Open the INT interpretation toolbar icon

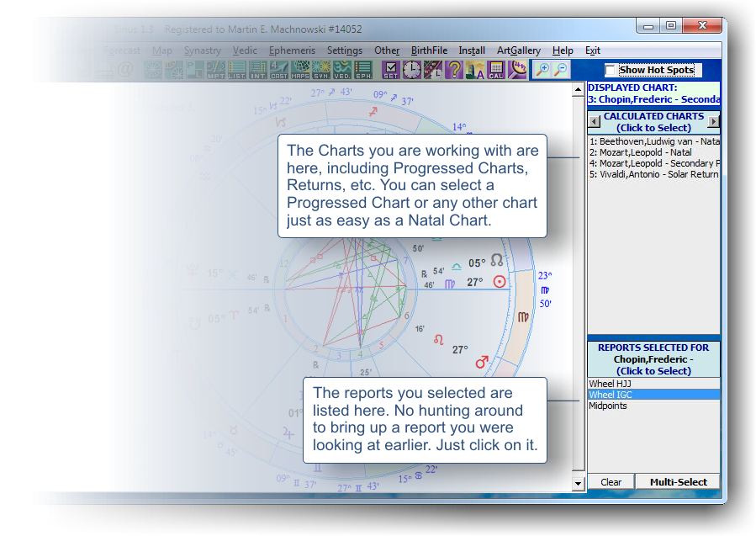click(x=258, y=70)
